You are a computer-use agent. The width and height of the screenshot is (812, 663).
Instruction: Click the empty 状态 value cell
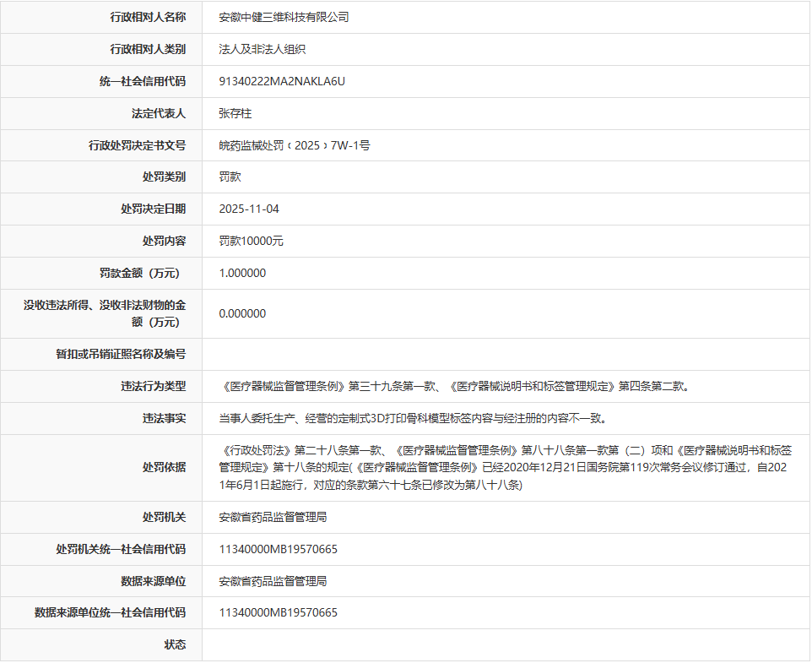click(x=505, y=644)
